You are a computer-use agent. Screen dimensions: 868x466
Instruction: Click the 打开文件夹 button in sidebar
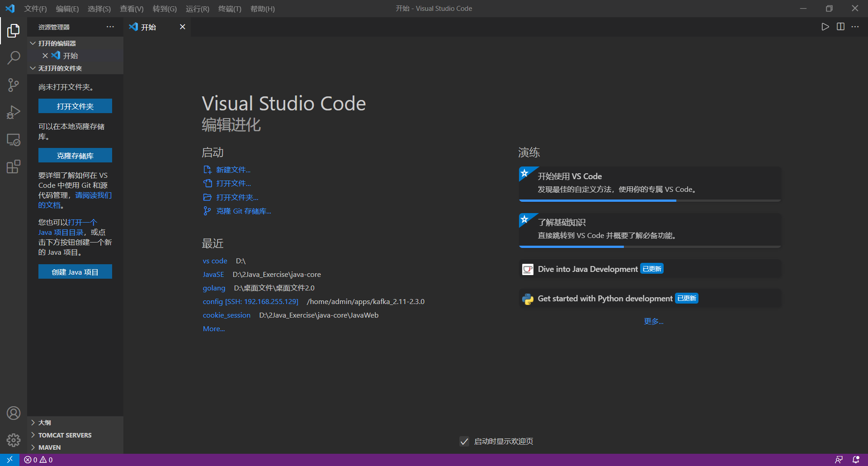pos(75,106)
